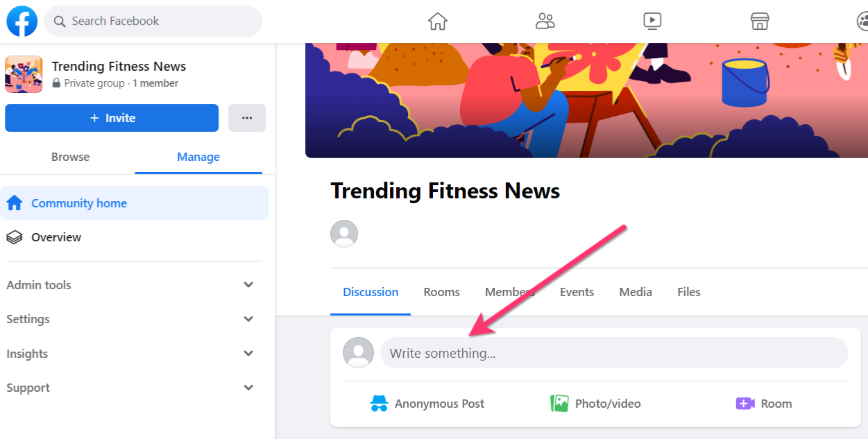Open the three-dots more options button
Viewport: 868px width, 439px height.
247,118
